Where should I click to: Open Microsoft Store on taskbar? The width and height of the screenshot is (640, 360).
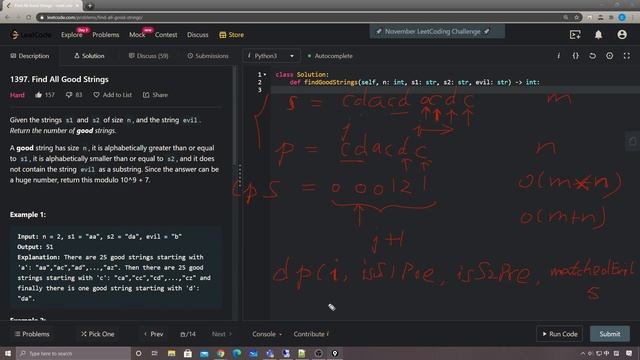tap(188, 353)
